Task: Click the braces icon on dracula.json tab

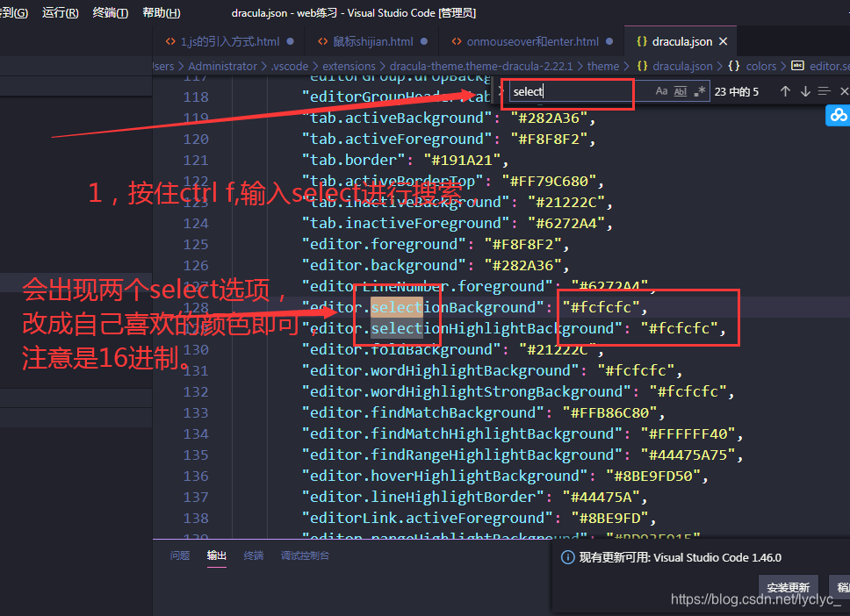Action: click(x=641, y=41)
